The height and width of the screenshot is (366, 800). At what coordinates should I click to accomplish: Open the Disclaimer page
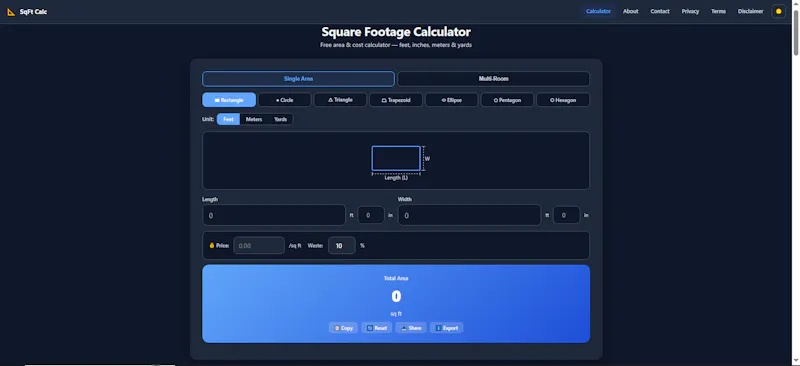click(750, 11)
